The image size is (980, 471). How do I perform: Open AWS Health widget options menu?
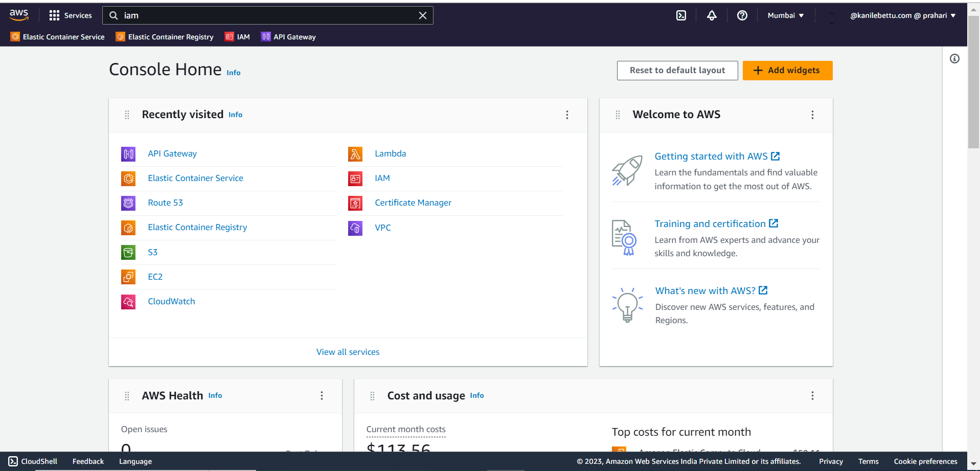tap(322, 396)
